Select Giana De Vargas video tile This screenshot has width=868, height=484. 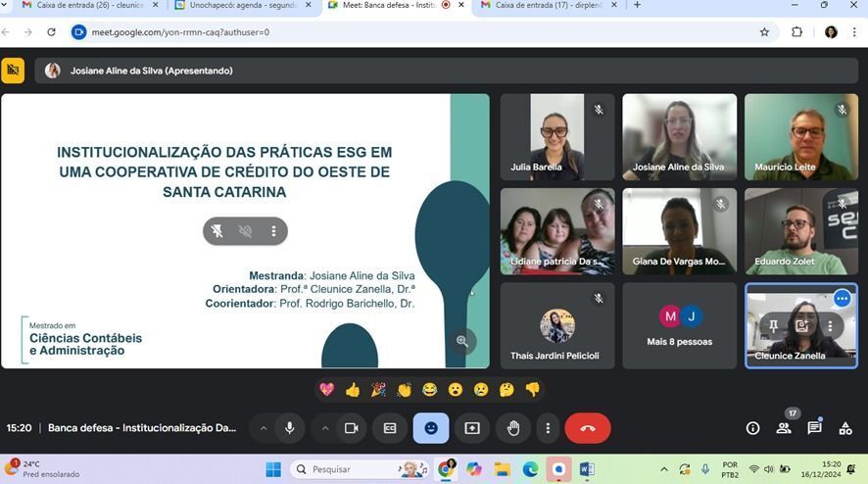679,231
